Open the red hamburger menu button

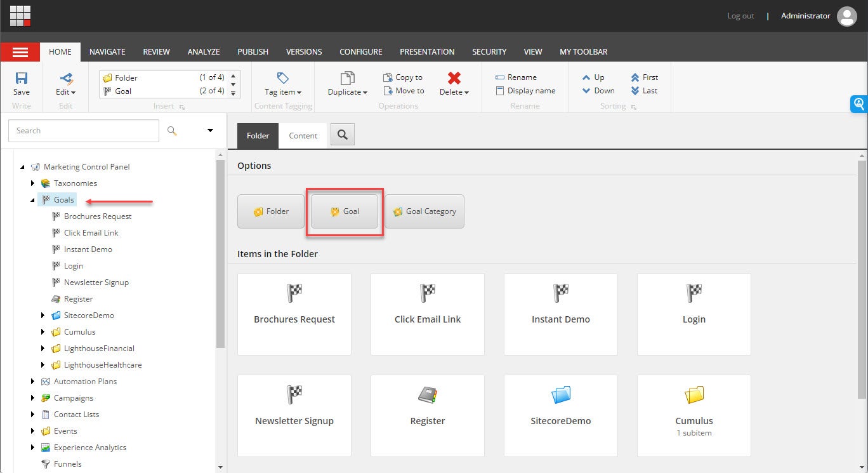(20, 52)
